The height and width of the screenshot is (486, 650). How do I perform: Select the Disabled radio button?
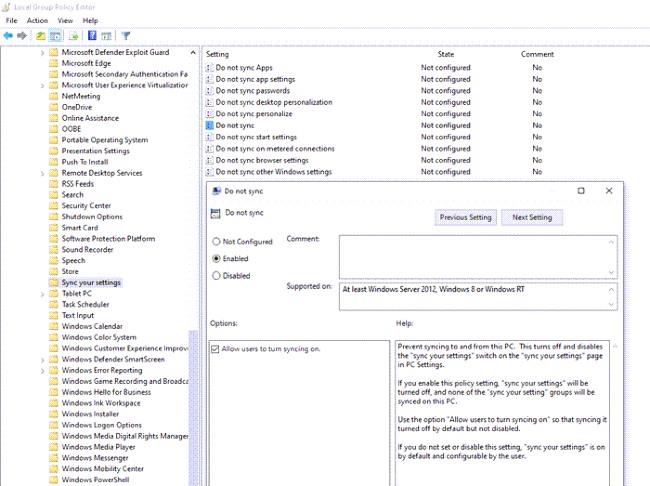216,275
